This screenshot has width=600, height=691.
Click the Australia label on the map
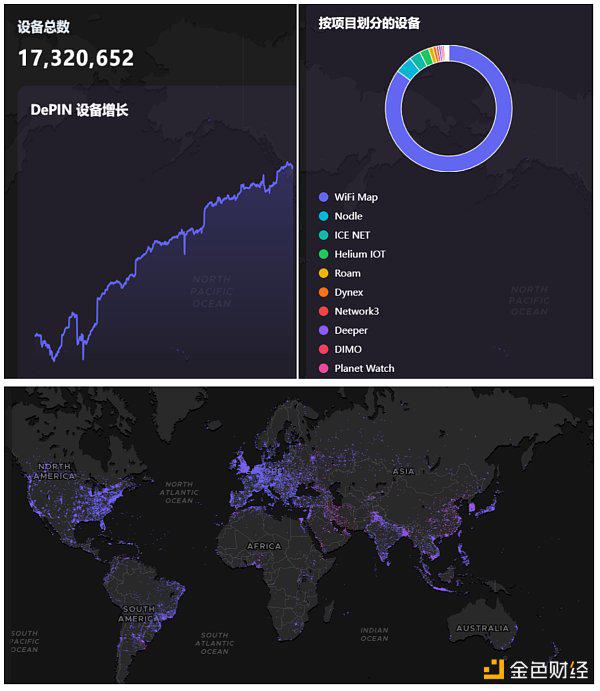click(x=483, y=628)
